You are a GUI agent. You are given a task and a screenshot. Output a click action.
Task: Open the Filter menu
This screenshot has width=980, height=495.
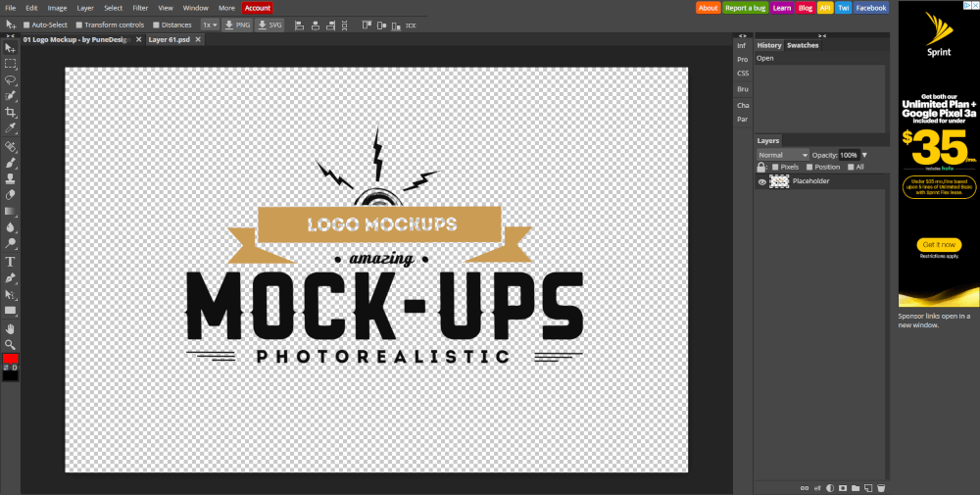coord(140,8)
